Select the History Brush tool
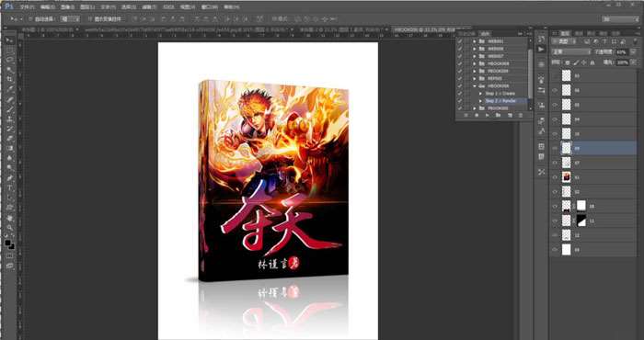The image size is (644, 340). click(x=9, y=130)
